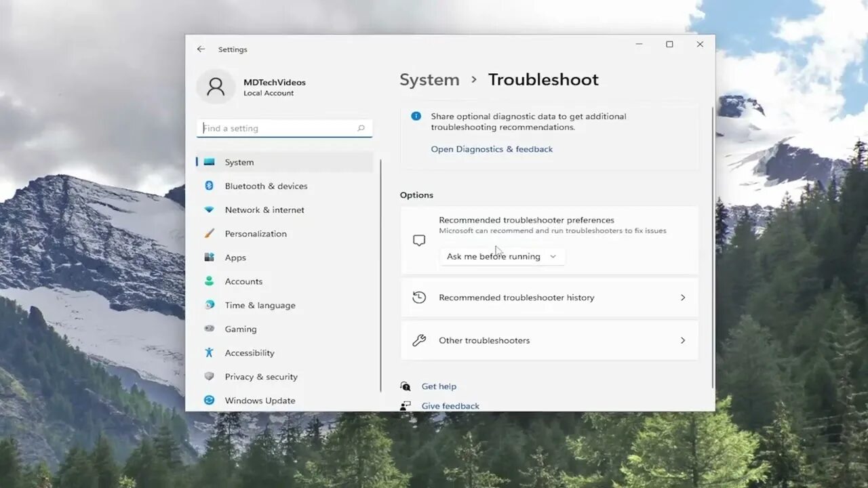
Task: Click the speech bubble icon by troubleshooter preferences
Action: pos(419,241)
